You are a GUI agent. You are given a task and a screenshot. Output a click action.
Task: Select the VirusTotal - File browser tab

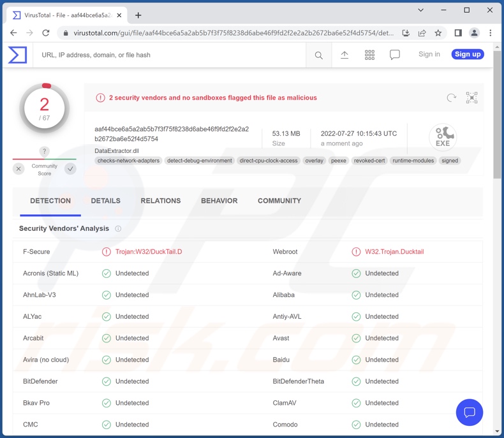[66, 15]
